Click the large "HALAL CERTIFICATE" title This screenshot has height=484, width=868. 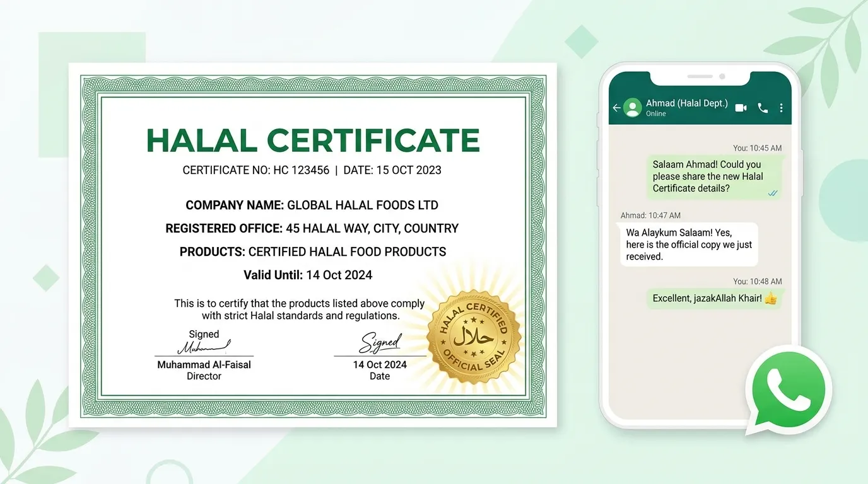313,140
